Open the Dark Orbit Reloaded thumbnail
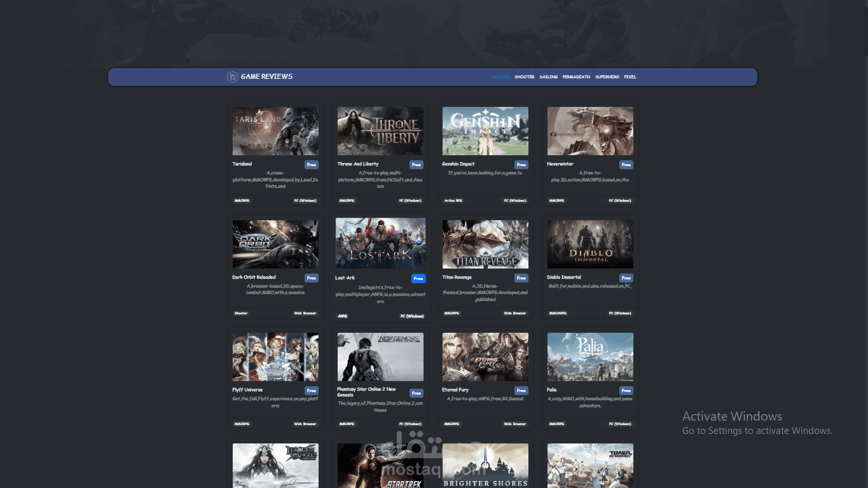This screenshot has width=868, height=488. [x=275, y=244]
